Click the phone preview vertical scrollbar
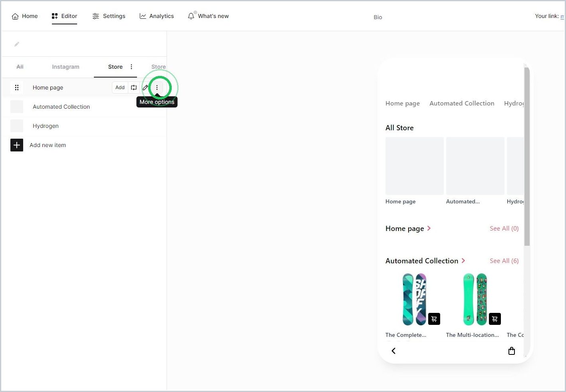 click(527, 157)
